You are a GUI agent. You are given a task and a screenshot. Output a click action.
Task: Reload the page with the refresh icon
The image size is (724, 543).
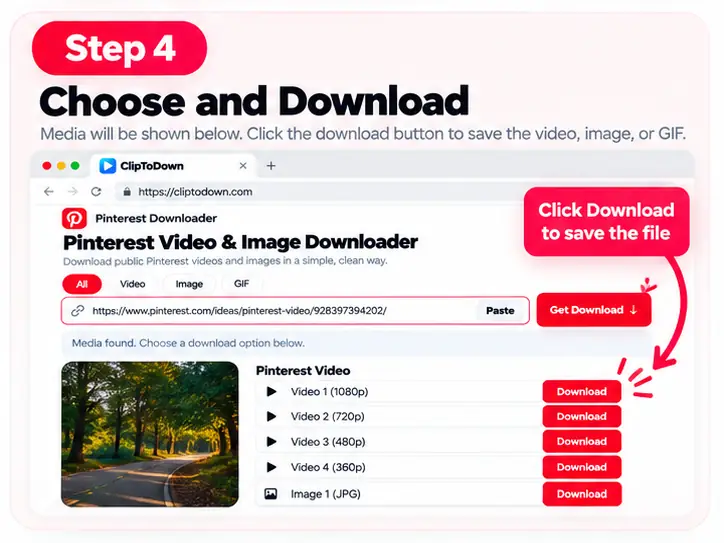pyautogui.click(x=96, y=192)
